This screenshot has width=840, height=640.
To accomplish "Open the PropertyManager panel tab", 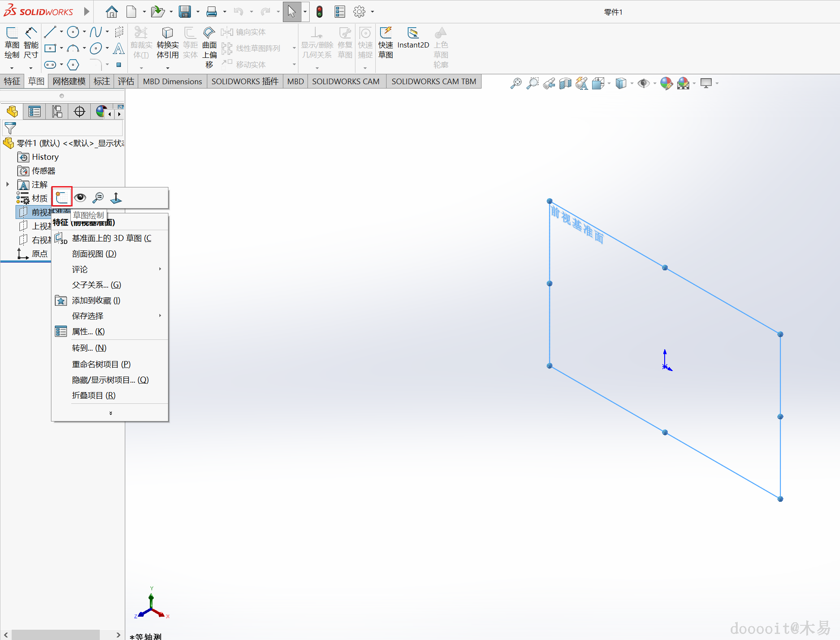I will tap(34, 112).
